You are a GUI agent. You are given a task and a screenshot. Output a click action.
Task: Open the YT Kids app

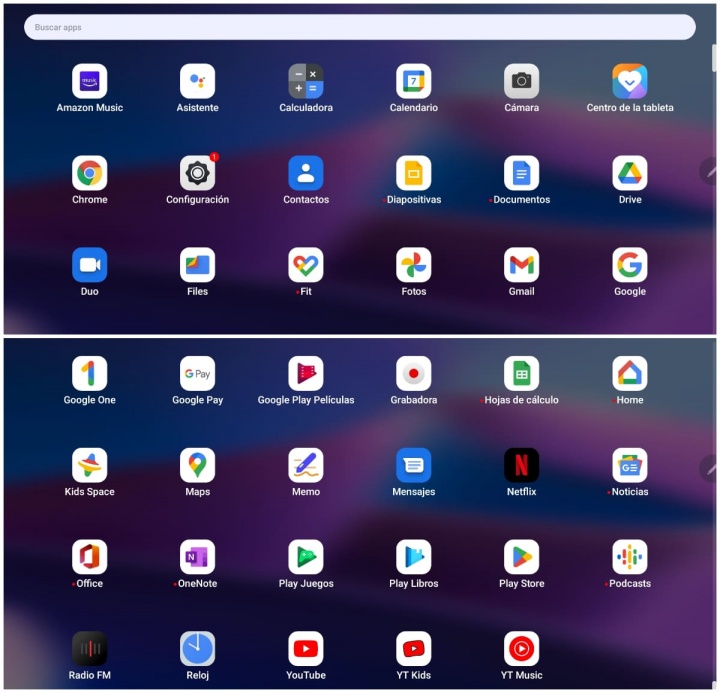414,649
